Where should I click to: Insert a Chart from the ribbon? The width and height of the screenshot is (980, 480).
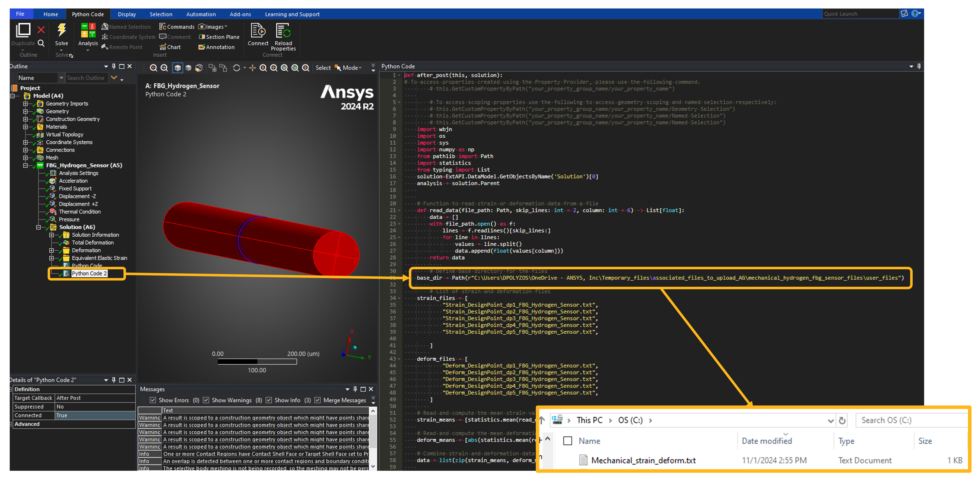click(170, 47)
